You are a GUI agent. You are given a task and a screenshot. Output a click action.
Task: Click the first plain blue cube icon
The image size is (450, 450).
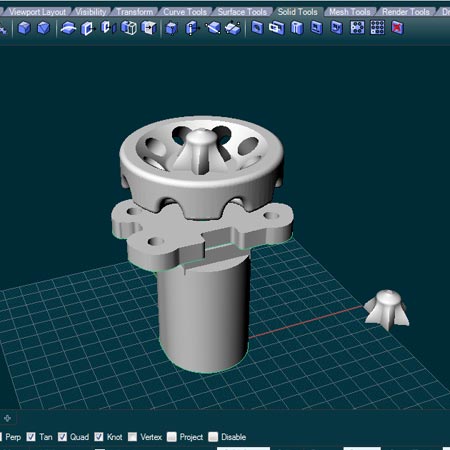pyautogui.click(x=24, y=28)
